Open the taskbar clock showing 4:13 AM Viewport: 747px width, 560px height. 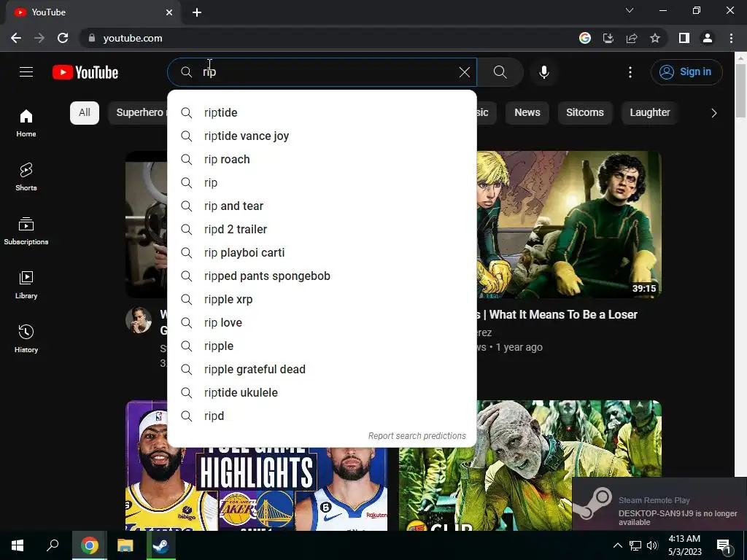[x=684, y=545]
